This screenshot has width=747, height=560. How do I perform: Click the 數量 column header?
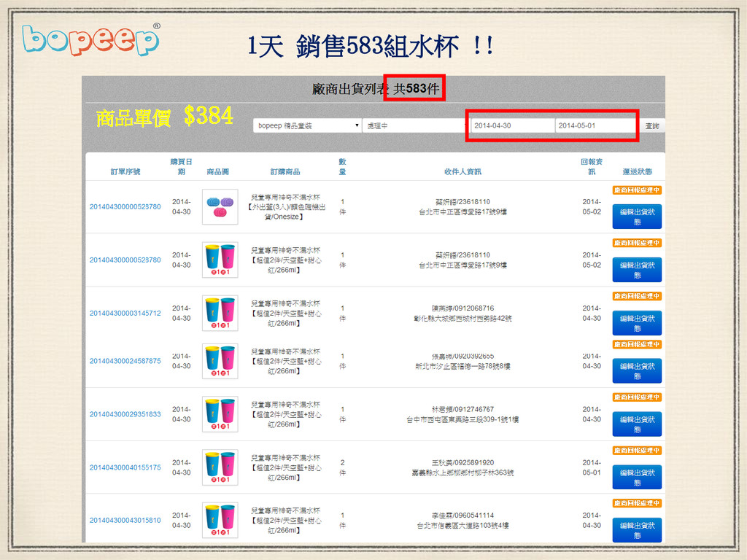[342, 167]
